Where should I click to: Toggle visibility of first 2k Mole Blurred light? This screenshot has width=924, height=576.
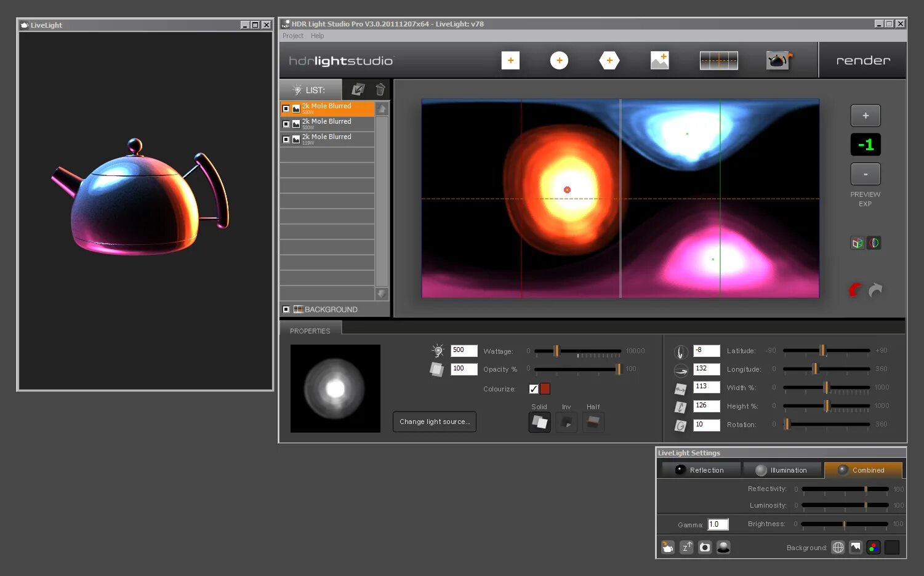tap(286, 109)
